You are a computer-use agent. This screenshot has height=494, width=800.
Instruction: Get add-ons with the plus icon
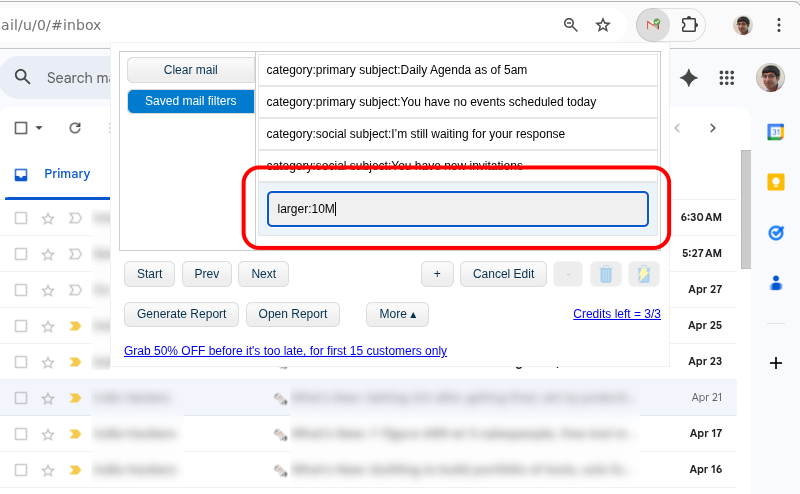(x=776, y=363)
